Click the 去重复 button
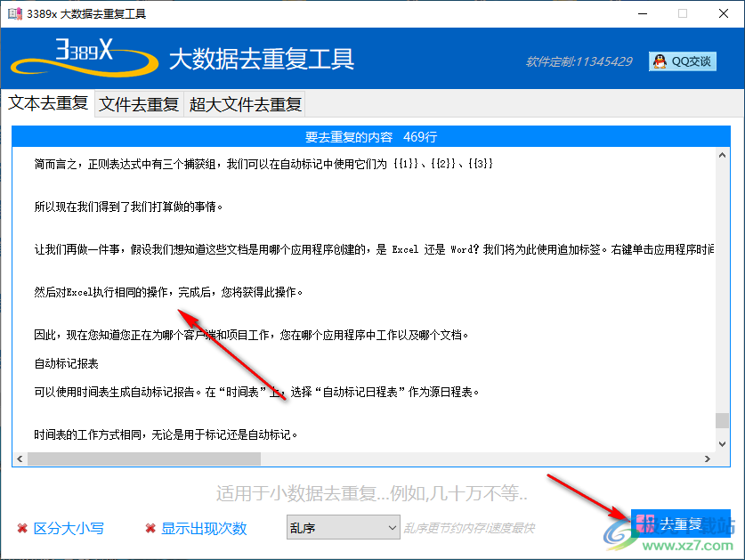The image size is (745, 560). [680, 523]
